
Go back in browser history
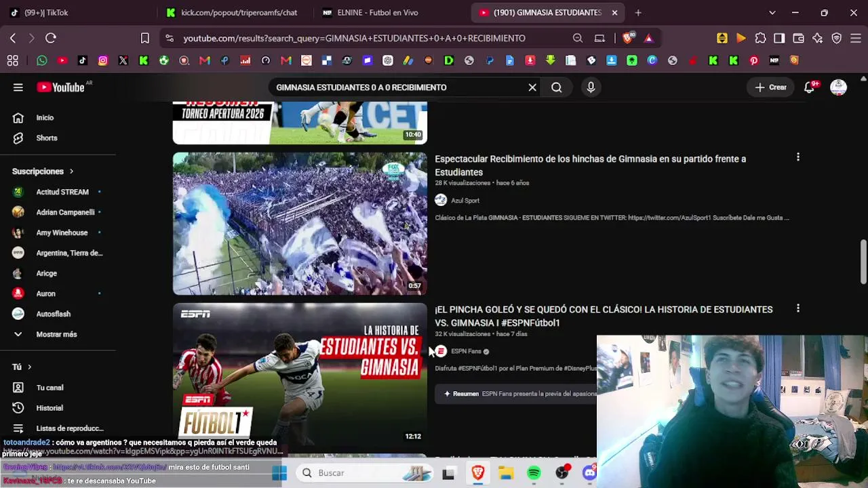13,38
